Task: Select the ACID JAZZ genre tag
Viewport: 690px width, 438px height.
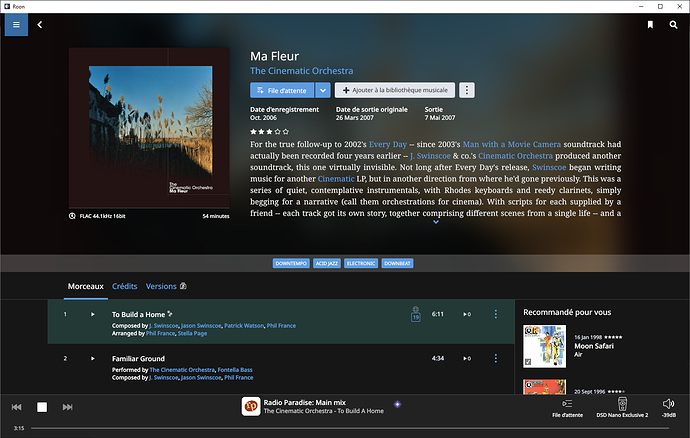Action: point(327,263)
